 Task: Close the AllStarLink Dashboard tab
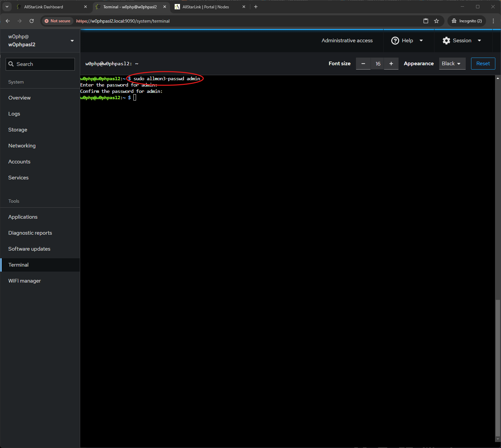tap(85, 7)
